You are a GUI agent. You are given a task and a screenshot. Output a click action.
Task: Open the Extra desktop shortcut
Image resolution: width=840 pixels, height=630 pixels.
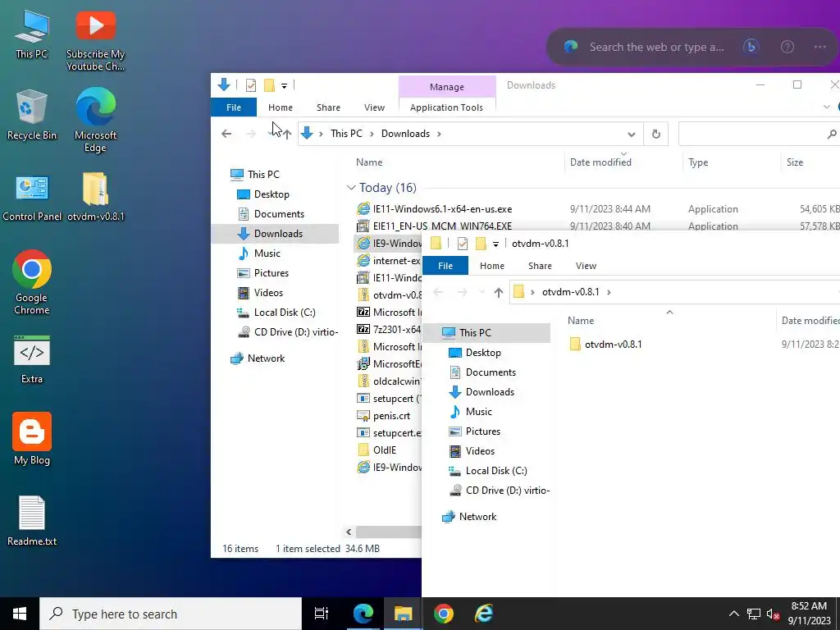tap(32, 359)
